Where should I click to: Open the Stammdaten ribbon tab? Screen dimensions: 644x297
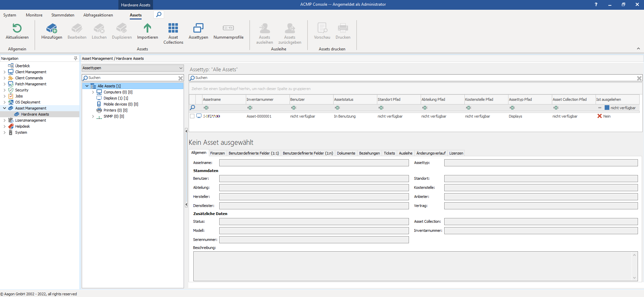tap(63, 15)
